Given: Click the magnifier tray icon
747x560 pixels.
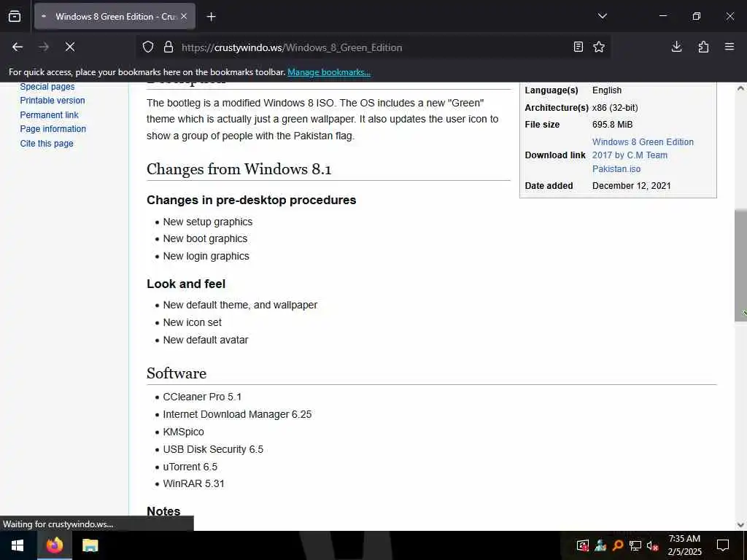Looking at the screenshot, I should 618,545.
